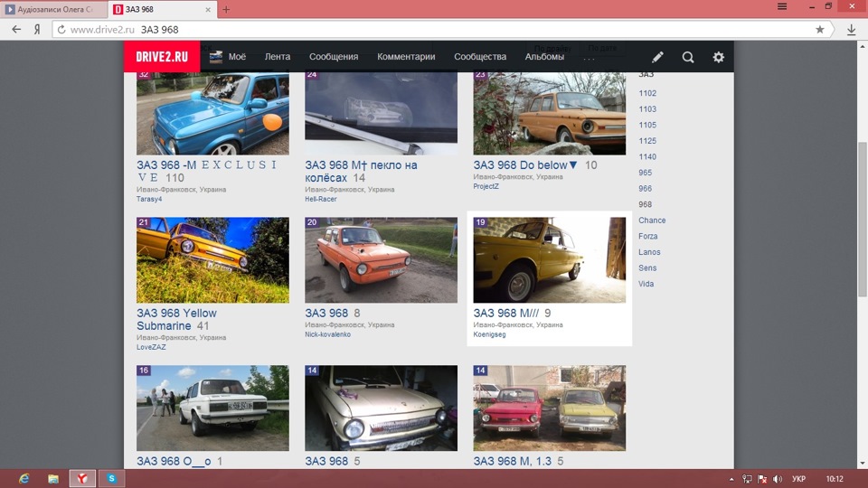Open user Tarasy4 profile
This screenshot has height=488, width=868.
pos(149,199)
